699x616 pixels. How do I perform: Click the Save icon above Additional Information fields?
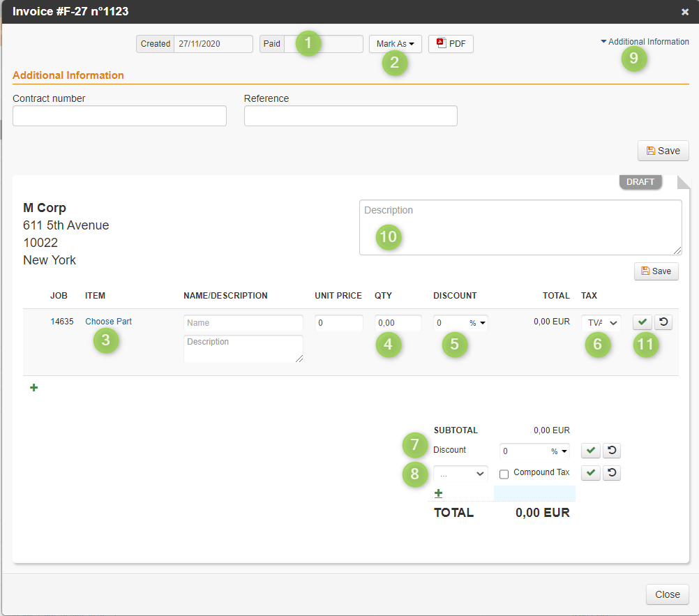pyautogui.click(x=662, y=150)
